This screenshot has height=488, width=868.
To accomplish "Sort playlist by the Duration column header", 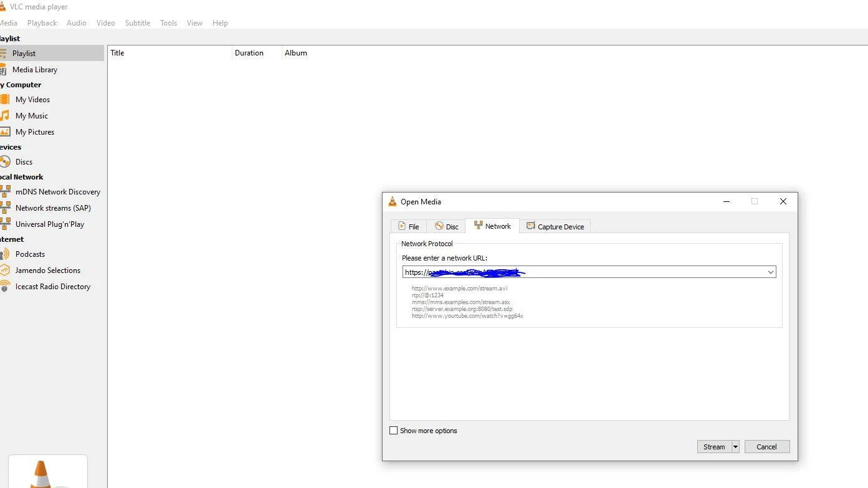I will coord(257,53).
